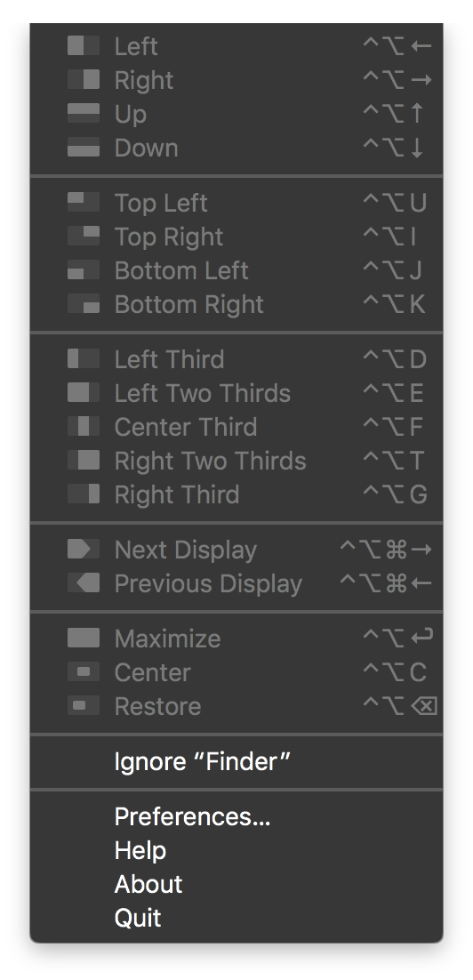Viewport: 473px width, 980px height.
Task: Choose Right Two Thirds option
Action: [236, 460]
